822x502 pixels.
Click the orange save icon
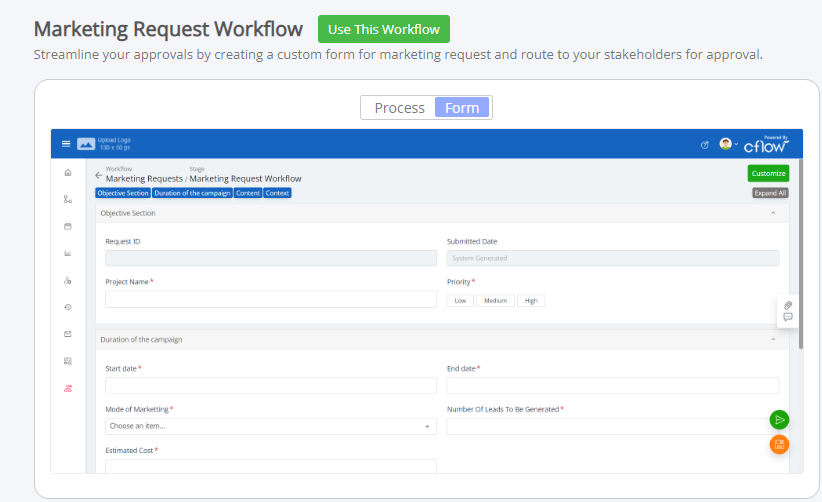pos(779,445)
